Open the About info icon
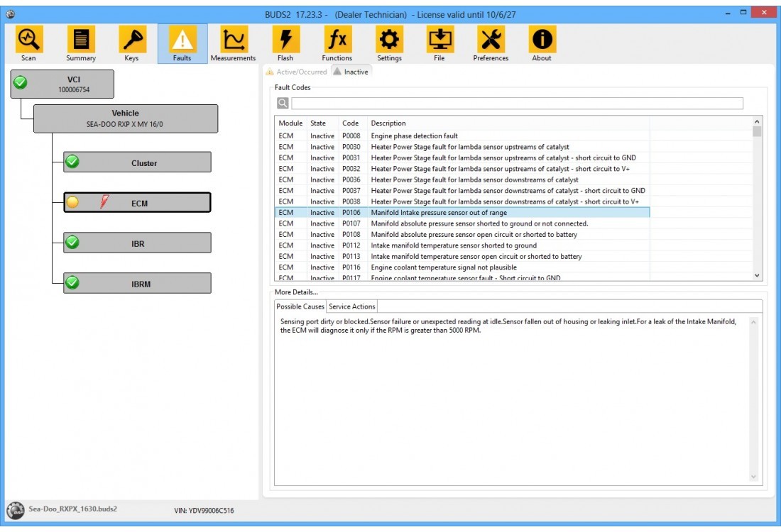 542,40
